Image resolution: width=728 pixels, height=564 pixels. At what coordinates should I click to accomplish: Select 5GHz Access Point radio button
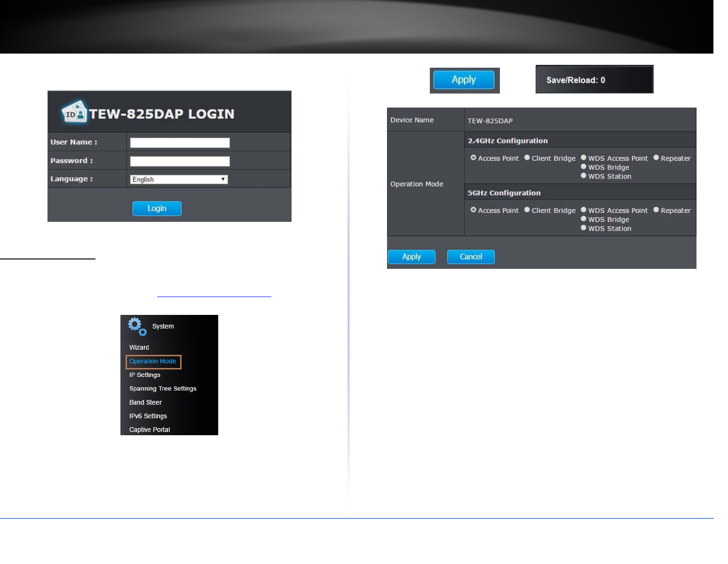coord(474,210)
